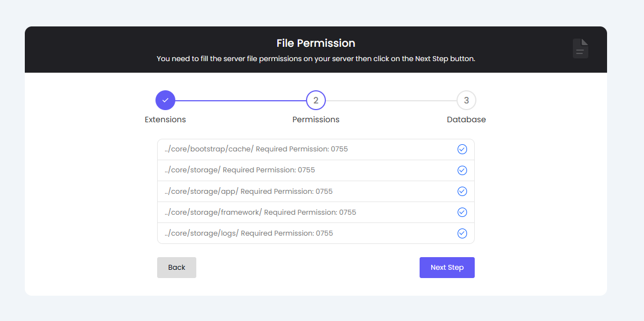Click the check icon for core/bootstrap/cache/ row
Screen dimensions: 644x321
(x=462, y=149)
